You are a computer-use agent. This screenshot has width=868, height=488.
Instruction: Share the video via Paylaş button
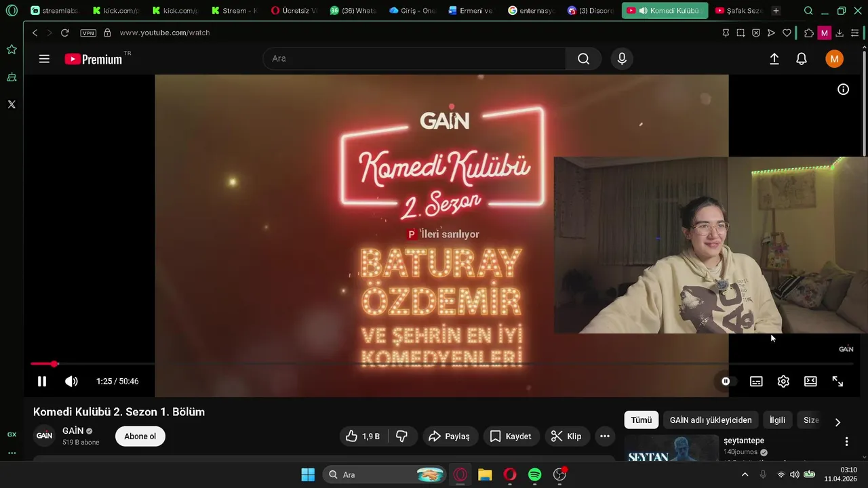tap(449, 436)
